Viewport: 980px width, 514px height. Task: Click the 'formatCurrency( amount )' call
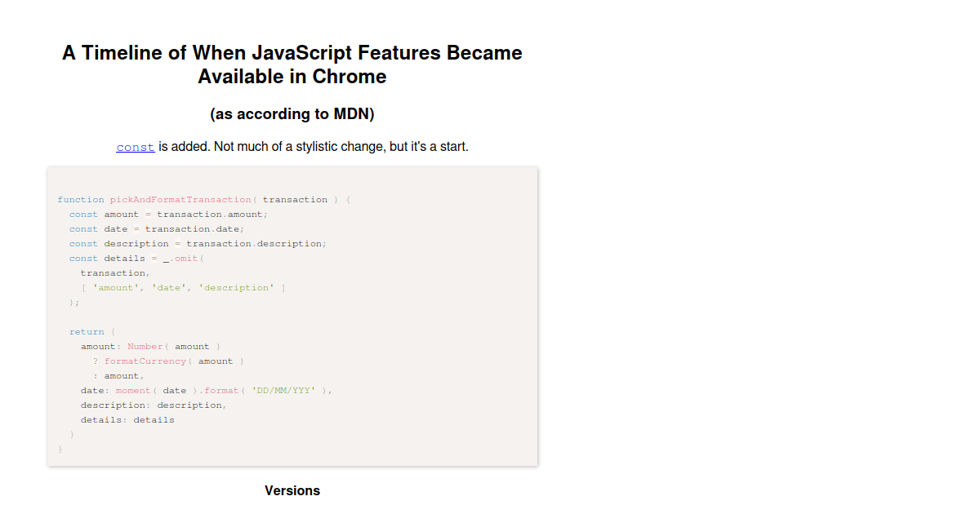(x=174, y=361)
